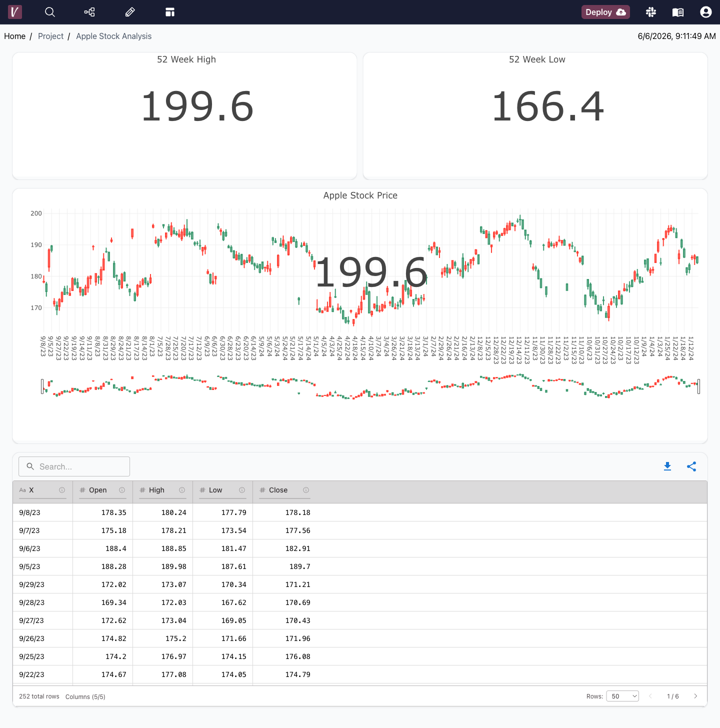Select High value 176.97
Viewport: 720px width, 728px height.
click(x=173, y=656)
